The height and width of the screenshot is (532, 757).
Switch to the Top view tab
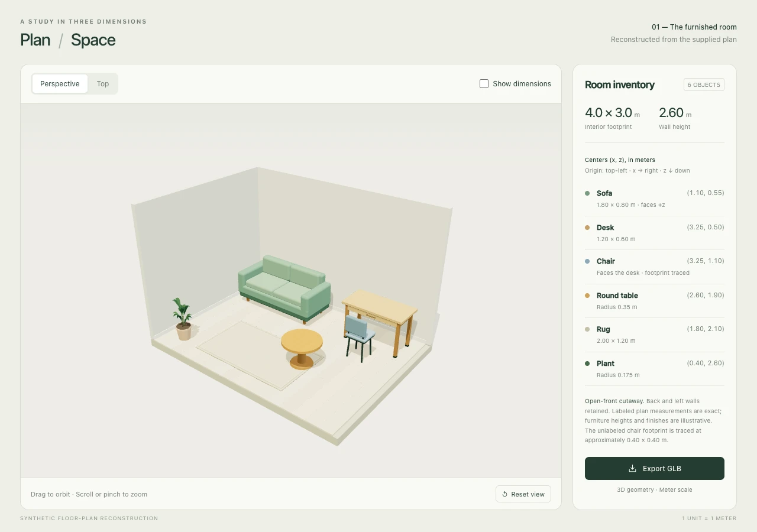coord(103,84)
